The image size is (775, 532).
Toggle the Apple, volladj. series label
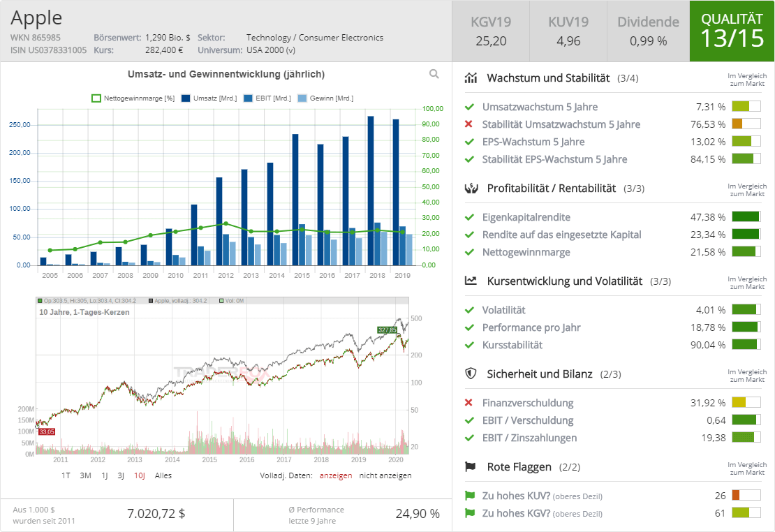pos(177,301)
